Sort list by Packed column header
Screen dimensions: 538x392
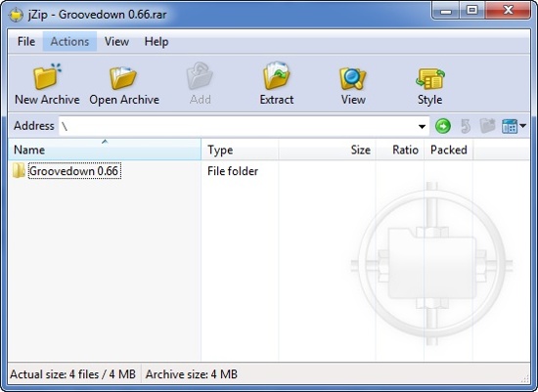449,150
